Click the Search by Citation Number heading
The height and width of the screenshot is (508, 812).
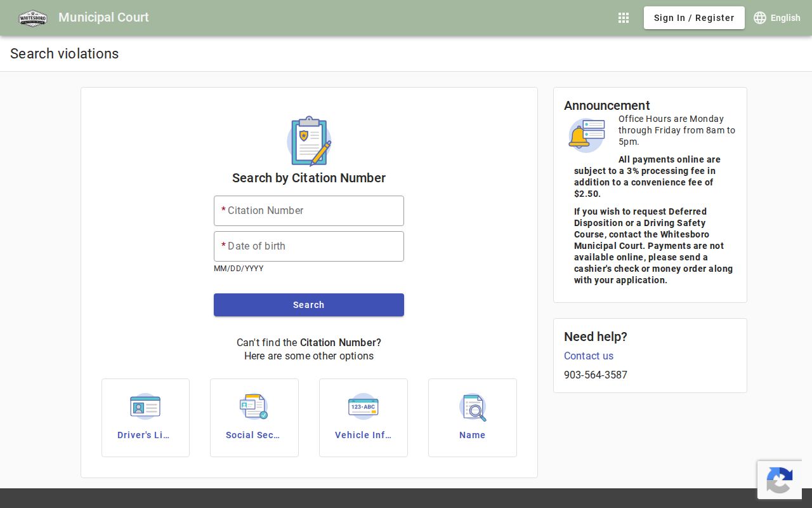coord(309,178)
